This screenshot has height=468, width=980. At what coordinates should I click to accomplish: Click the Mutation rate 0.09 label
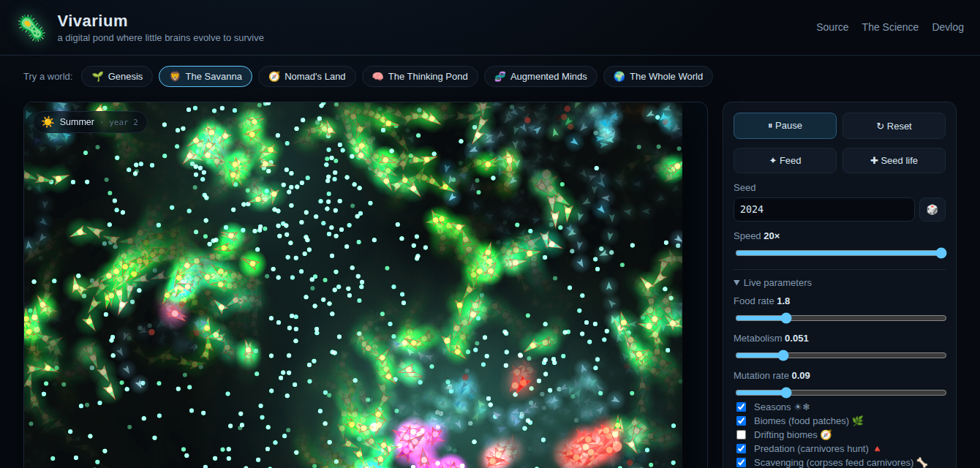point(772,376)
